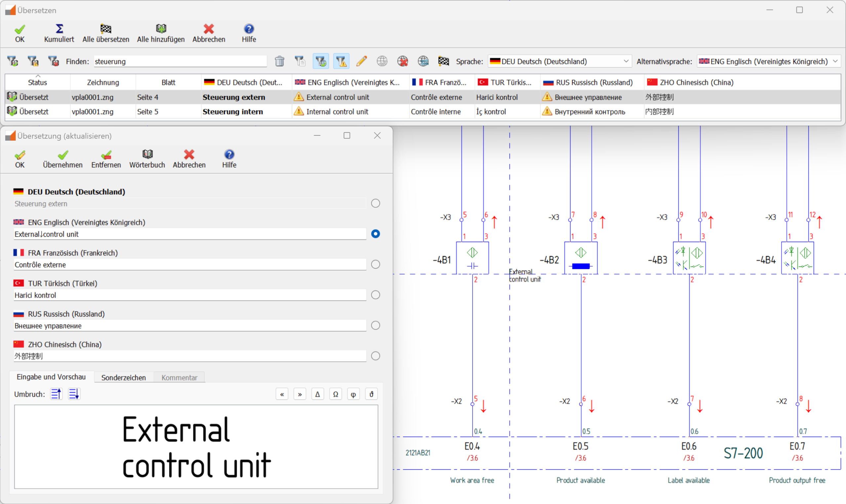The width and height of the screenshot is (846, 504).
Task: Select the FRA Französisch radio button
Action: 375,264
